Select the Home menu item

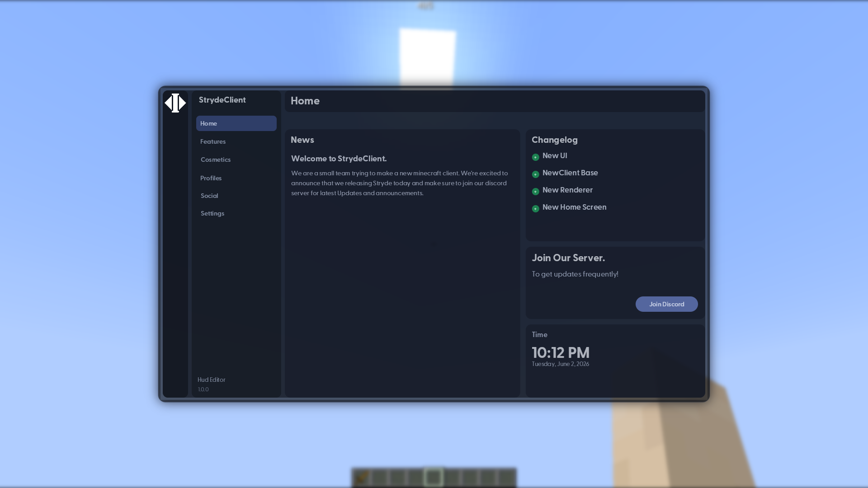tap(236, 123)
